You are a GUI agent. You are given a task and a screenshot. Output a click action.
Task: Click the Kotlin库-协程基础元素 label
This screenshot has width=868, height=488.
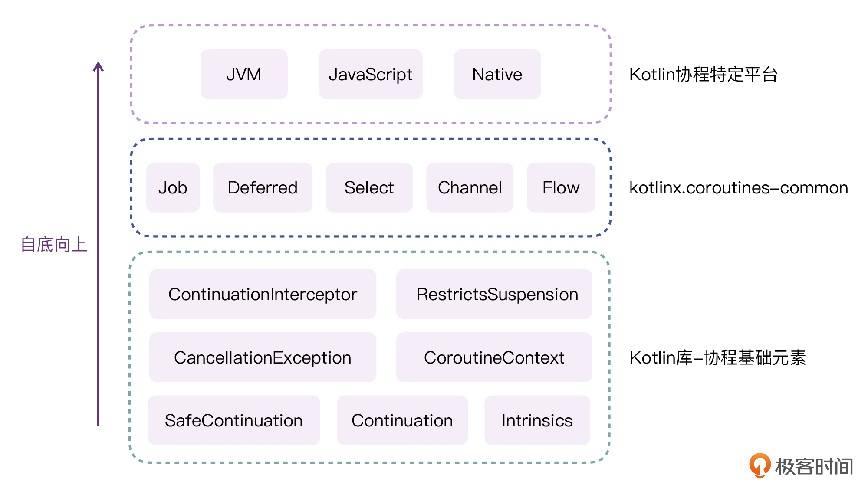(x=717, y=358)
